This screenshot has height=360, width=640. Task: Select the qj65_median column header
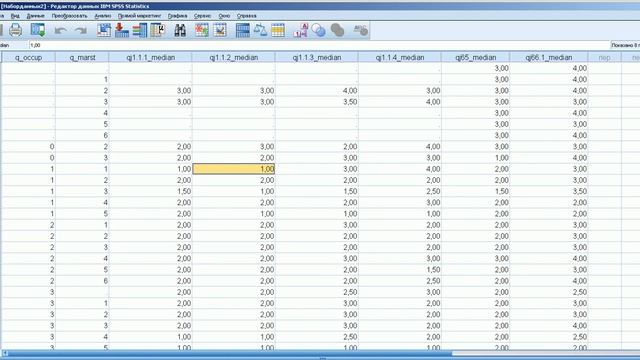click(x=476, y=58)
